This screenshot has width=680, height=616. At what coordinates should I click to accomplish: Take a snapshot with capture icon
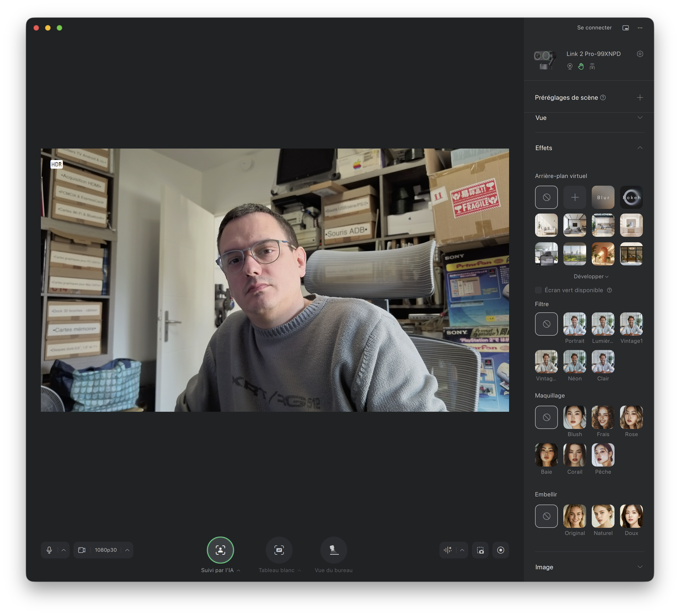480,550
